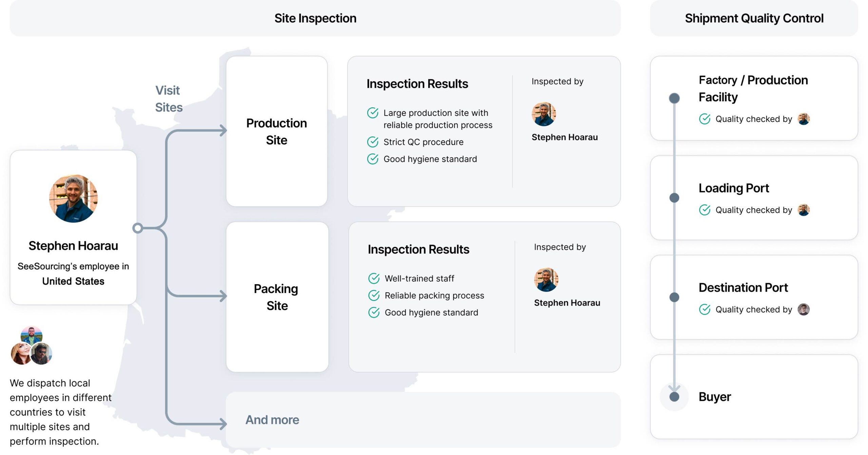Viewport: 868px width, 455px height.
Task: Click the small avatar beside Loading Port quality check
Action: tap(803, 210)
